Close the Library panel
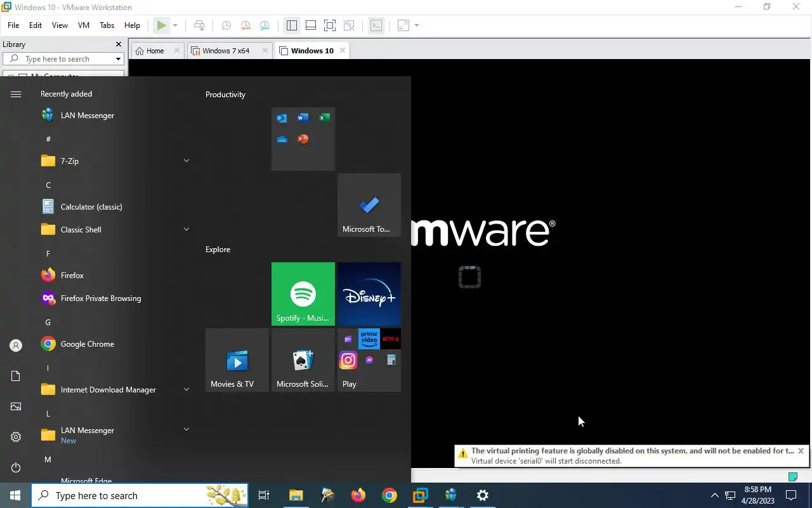Screen dimensions: 812x508 coord(118,44)
